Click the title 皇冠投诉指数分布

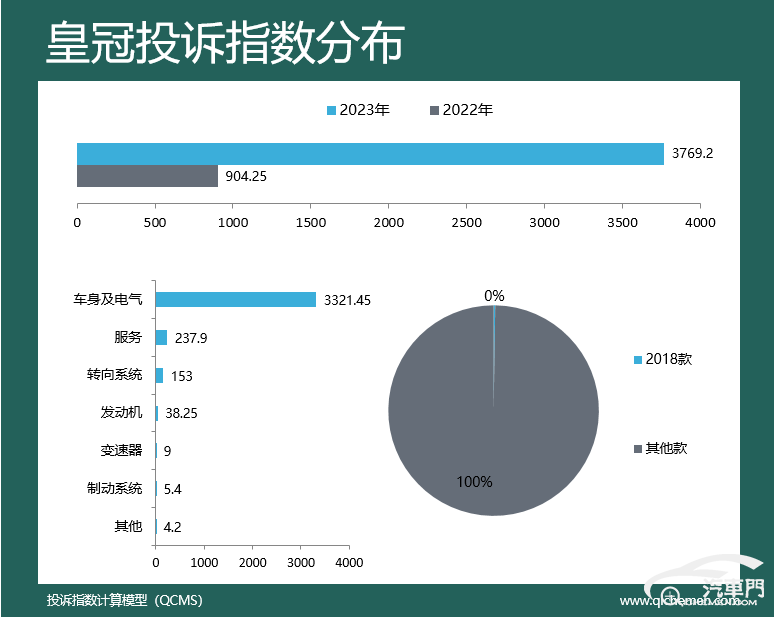point(225,43)
